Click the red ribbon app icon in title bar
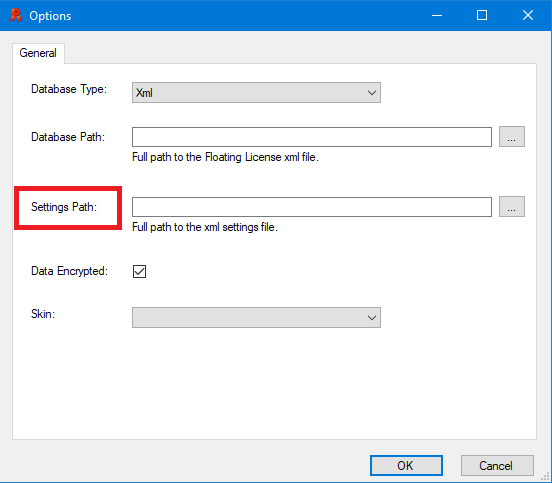Image resolution: width=552 pixels, height=483 pixels. 15,15
